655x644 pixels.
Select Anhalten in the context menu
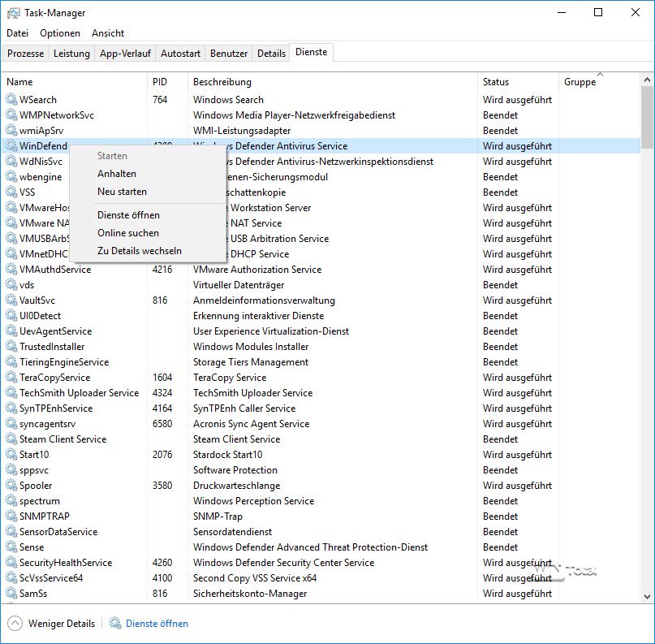(x=117, y=174)
